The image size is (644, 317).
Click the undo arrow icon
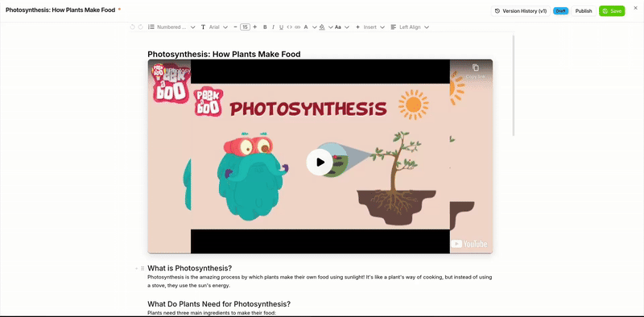pos(132,27)
